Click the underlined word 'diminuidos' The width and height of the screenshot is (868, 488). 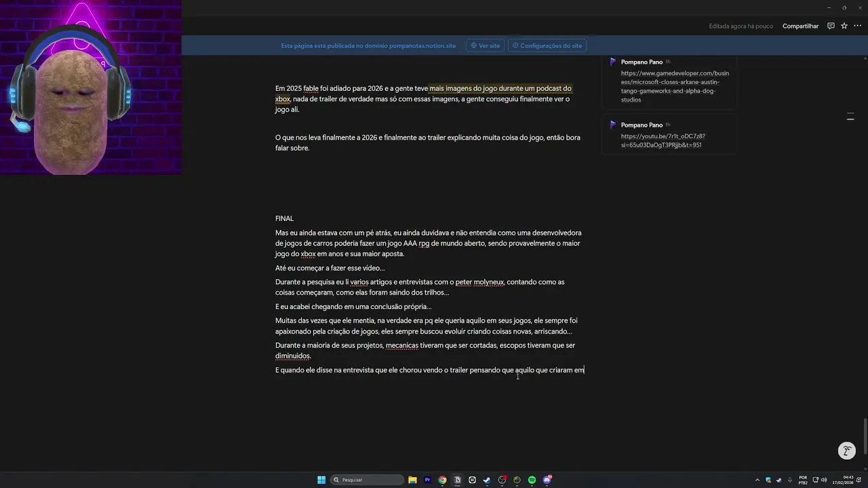click(292, 356)
